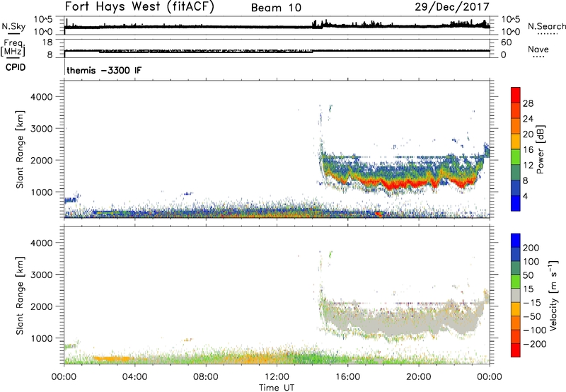Click the 'Slant Range [km]' label of power panel
The width and height of the screenshot is (566, 392).
tap(20, 149)
